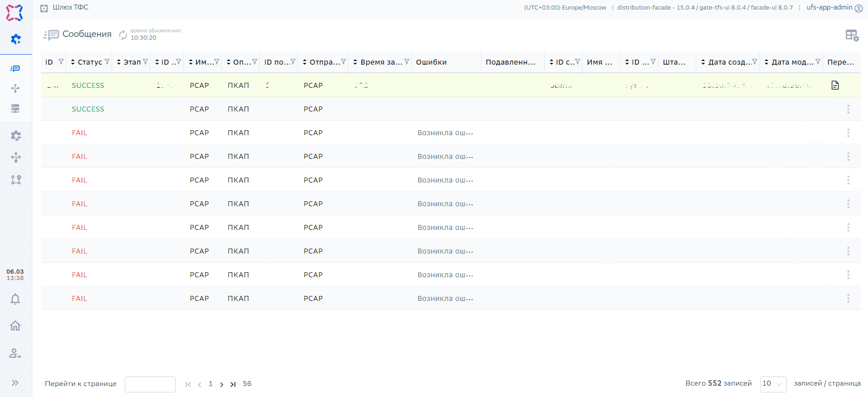The width and height of the screenshot is (868, 397).
Task: Click the user logout icon in sidebar
Action: (x=15, y=353)
